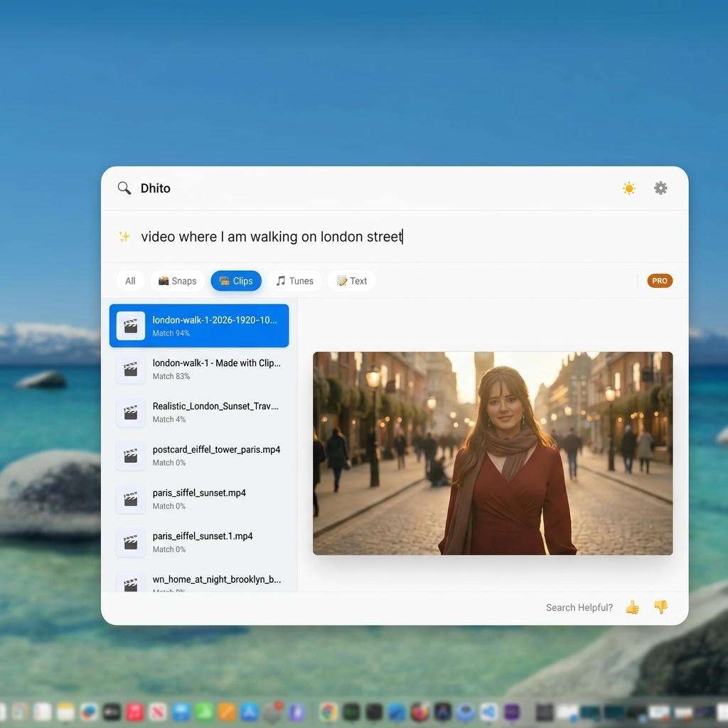The height and width of the screenshot is (728, 728).
Task: Open Google Chrome from the dock
Action: [328, 712]
